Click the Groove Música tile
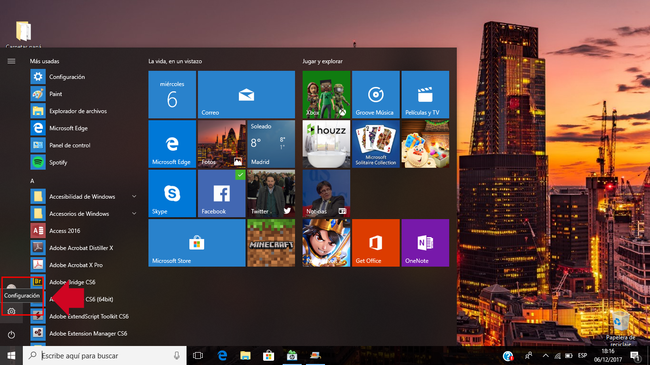 pyautogui.click(x=376, y=95)
